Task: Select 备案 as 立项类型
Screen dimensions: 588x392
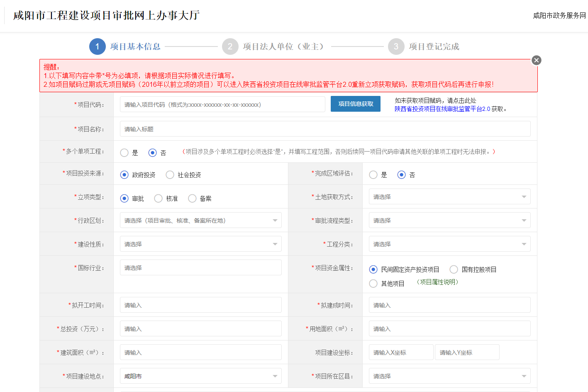Action: click(192, 198)
